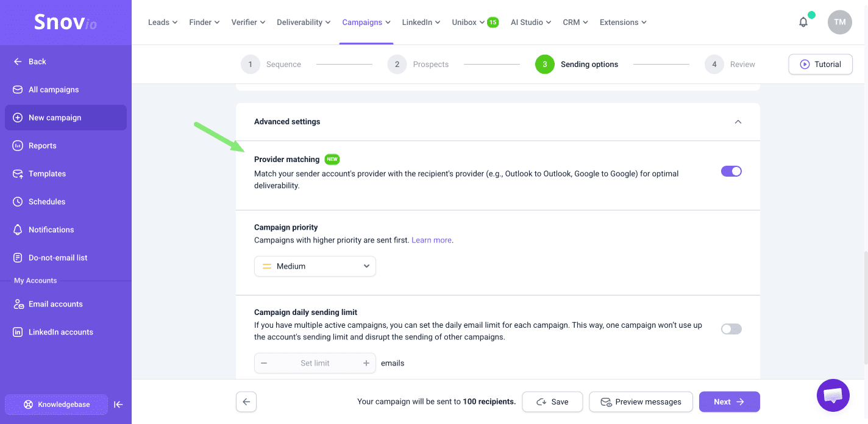Click the notification bell icon
This screenshot has height=424, width=868.
click(803, 23)
